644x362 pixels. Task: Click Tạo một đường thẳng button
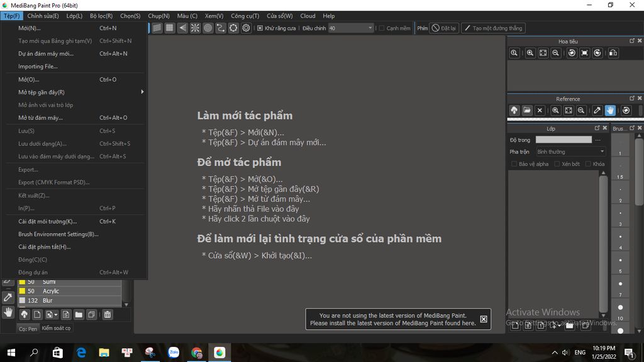pyautogui.click(x=493, y=28)
